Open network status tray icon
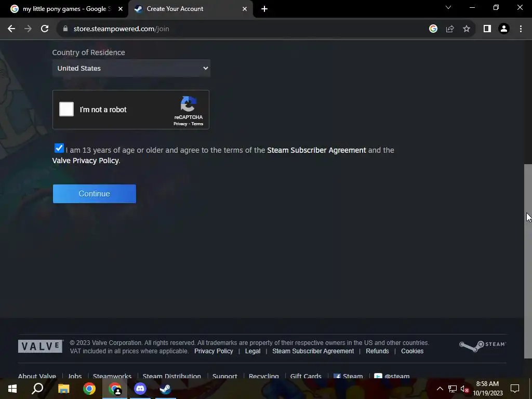Screen dimensions: 532x399 (x=453, y=389)
